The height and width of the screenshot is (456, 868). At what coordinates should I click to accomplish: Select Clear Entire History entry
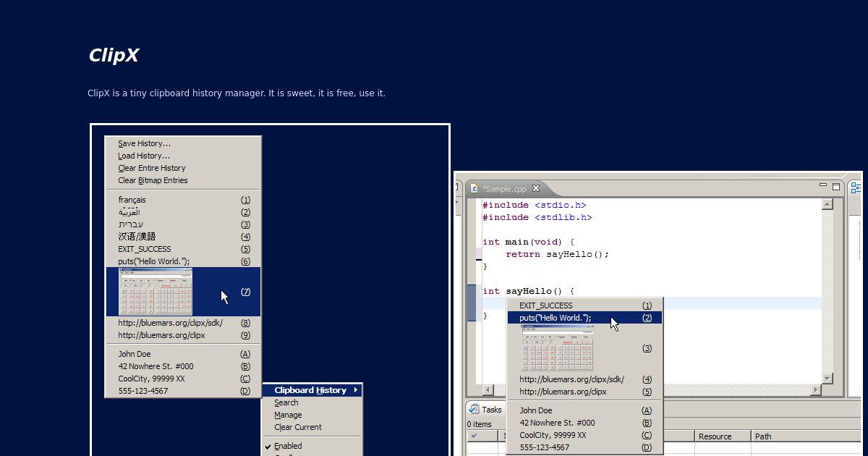tap(183, 168)
